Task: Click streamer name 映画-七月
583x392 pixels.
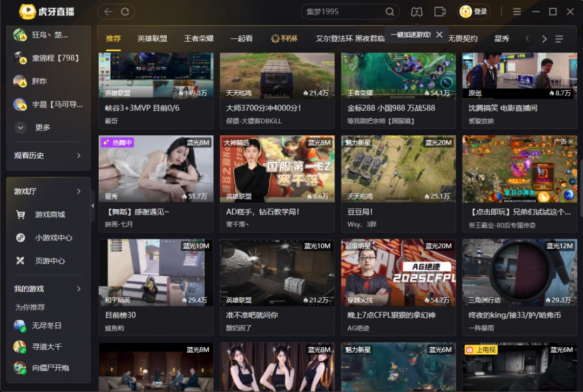Action: coord(119,224)
